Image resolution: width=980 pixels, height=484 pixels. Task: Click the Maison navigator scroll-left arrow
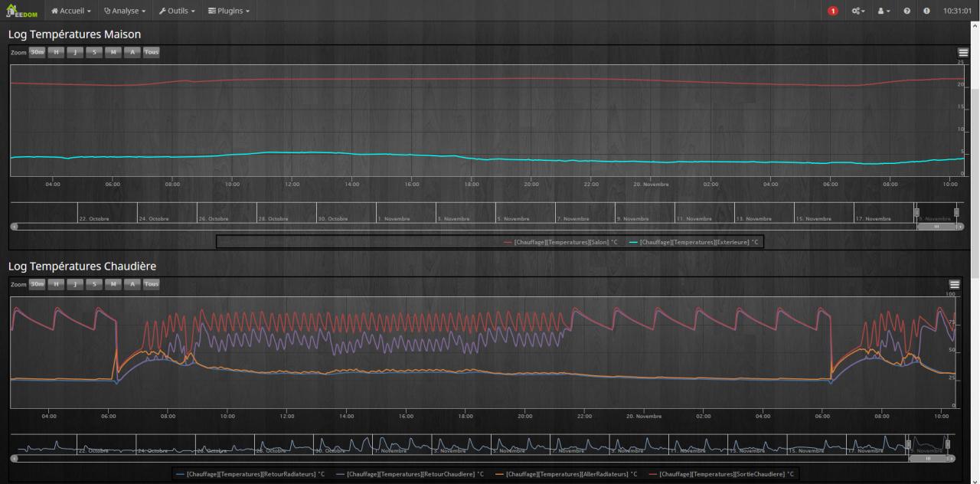13,226
